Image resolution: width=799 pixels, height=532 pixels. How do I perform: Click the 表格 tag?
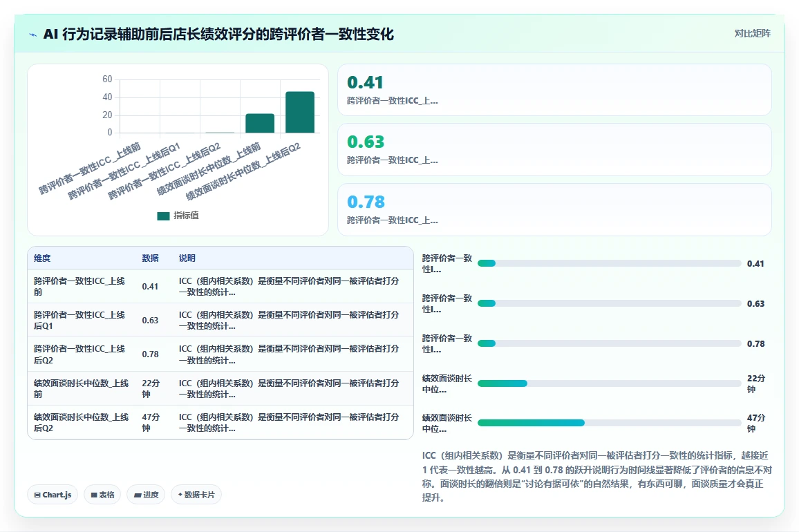point(102,495)
